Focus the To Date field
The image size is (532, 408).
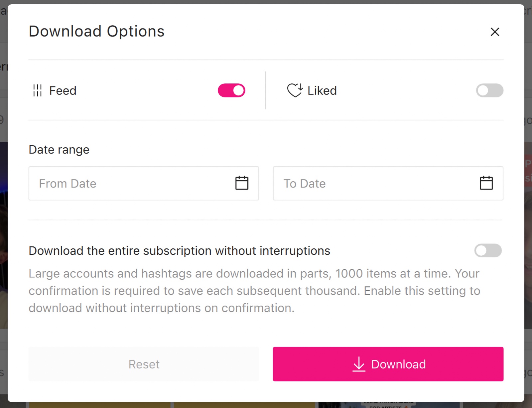[388, 184]
